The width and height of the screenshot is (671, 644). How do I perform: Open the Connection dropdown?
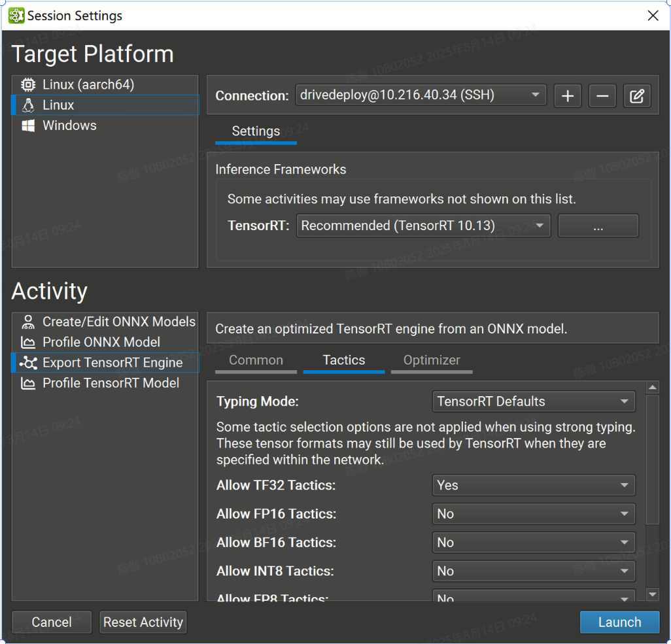click(421, 95)
